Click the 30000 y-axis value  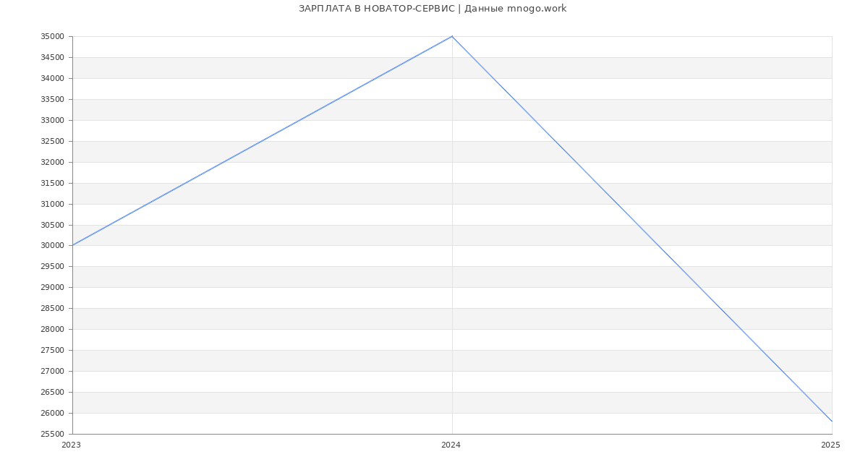(x=52, y=245)
